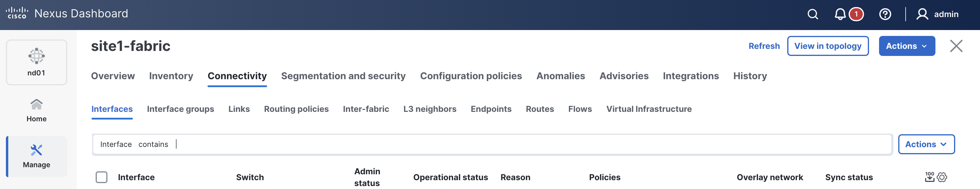Screen dimensions: 980x189
Task: Go to Home in sidebar
Action: pos(37,110)
